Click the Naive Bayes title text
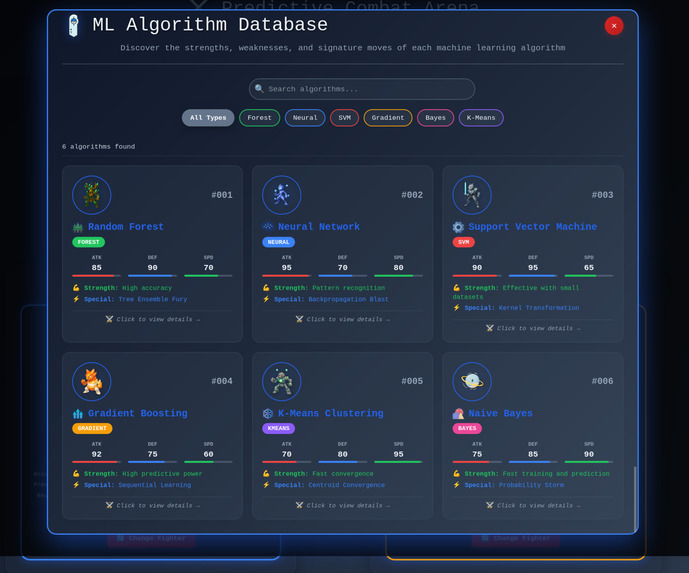 [x=500, y=413]
